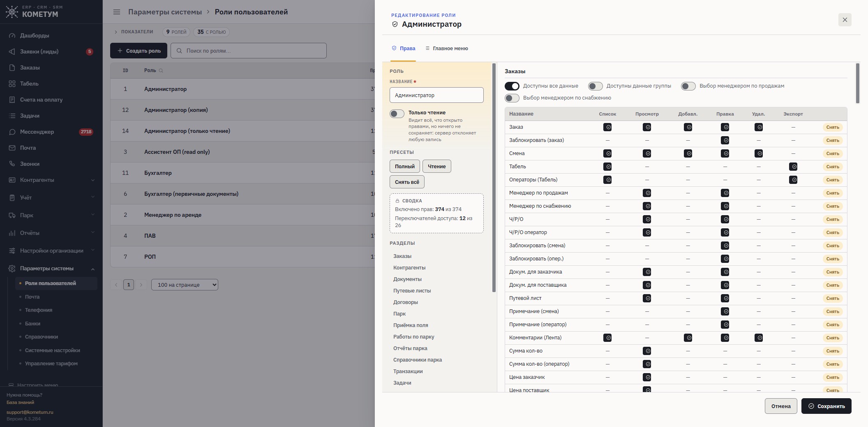
Task: Click the Отмена button
Action: [x=781, y=406]
